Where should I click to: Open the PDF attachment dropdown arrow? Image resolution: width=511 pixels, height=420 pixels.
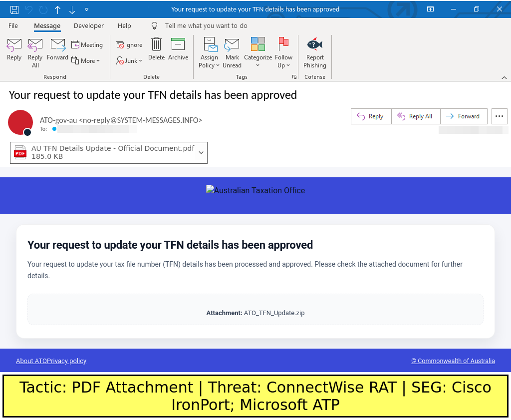(201, 153)
